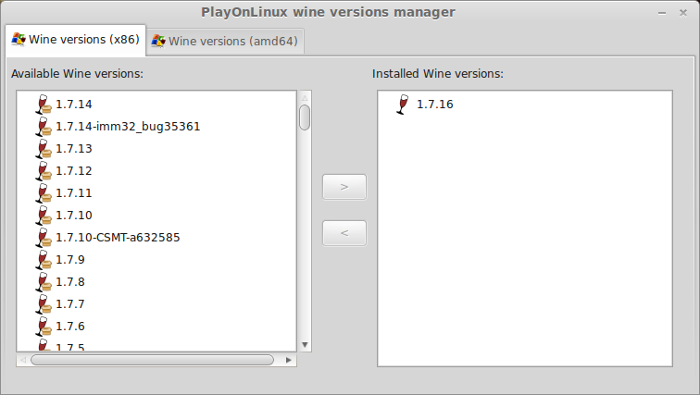Image resolution: width=700 pixels, height=395 pixels.
Task: Click the vertical scrollbar thumb
Action: click(x=305, y=118)
